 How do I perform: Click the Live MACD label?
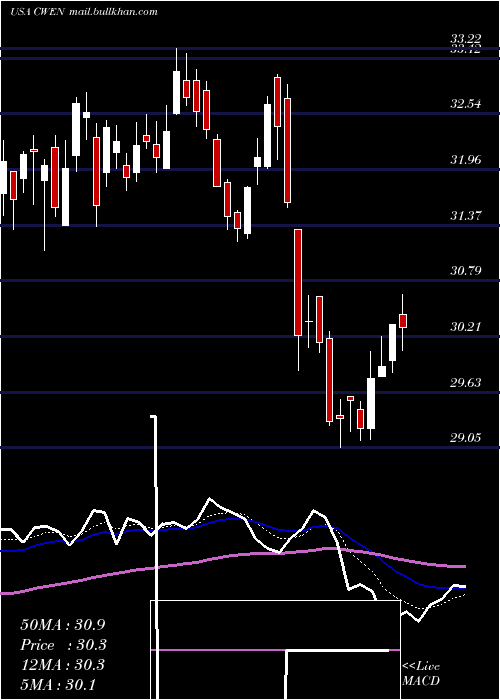click(421, 673)
